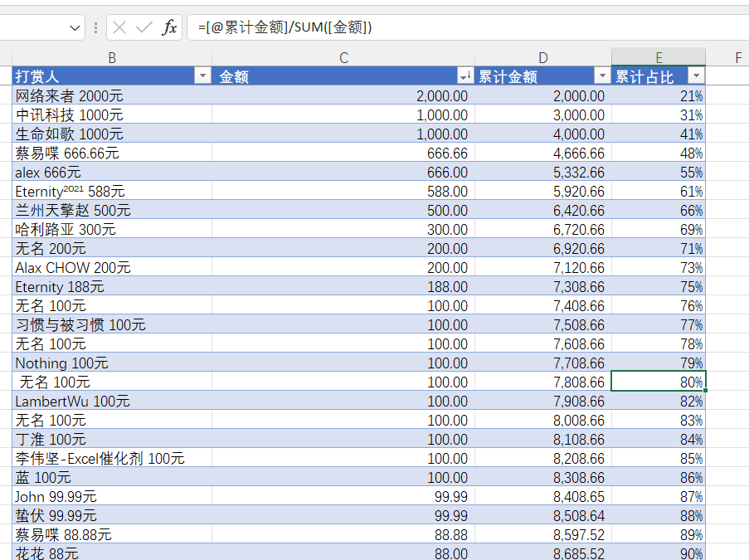Select cumulative amount cell 8,408.65
749x560 pixels.
[x=543, y=496]
